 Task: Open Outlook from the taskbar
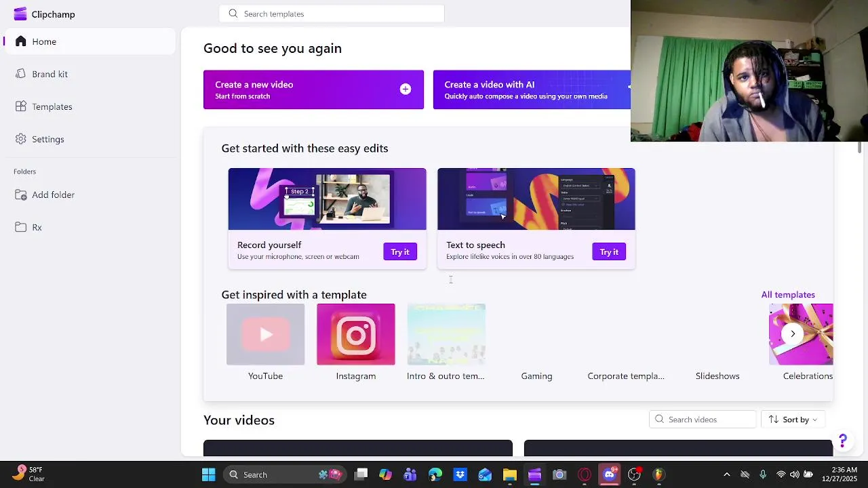(485, 474)
